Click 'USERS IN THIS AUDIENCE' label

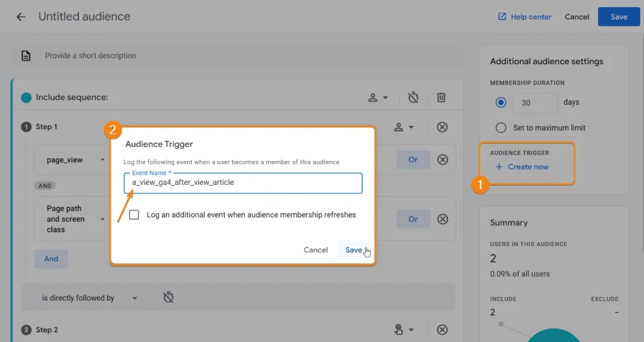528,244
